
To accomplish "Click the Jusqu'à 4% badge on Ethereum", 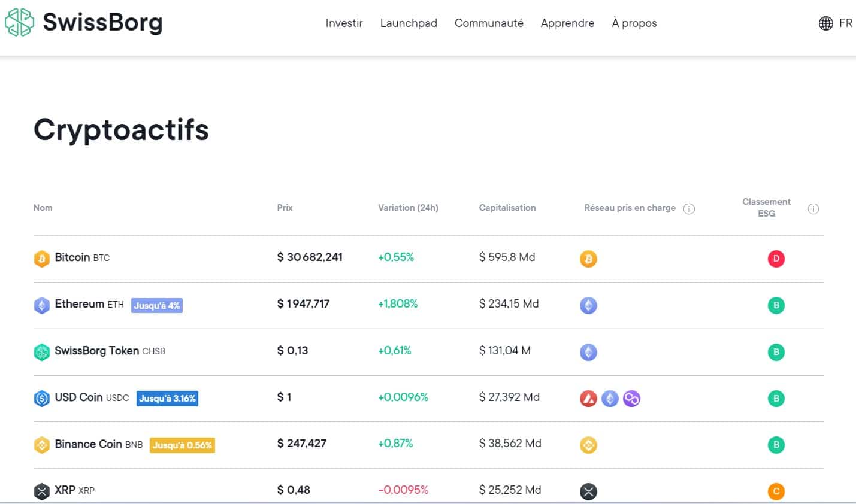I will pos(157,305).
